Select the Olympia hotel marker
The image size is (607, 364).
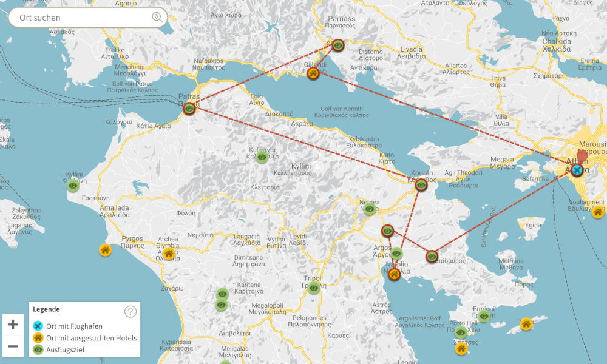click(169, 254)
